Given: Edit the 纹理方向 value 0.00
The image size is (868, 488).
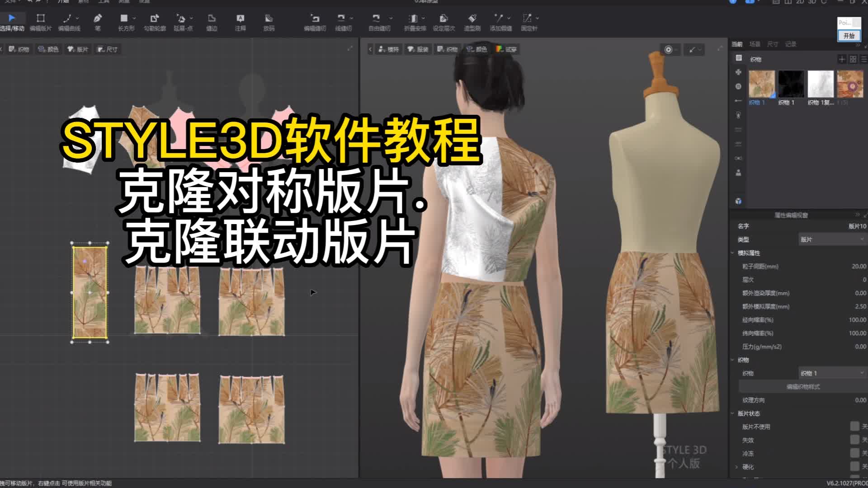Looking at the screenshot, I should (860, 400).
